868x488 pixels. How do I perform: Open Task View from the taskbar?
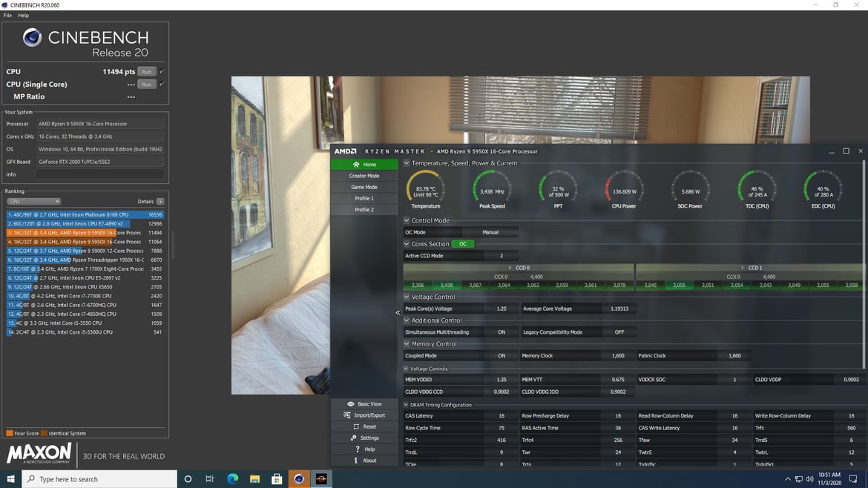[210, 479]
